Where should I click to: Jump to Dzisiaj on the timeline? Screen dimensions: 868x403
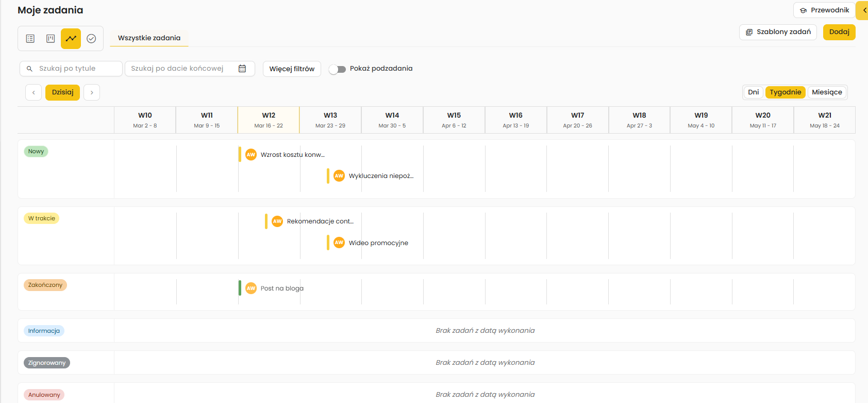[62, 92]
